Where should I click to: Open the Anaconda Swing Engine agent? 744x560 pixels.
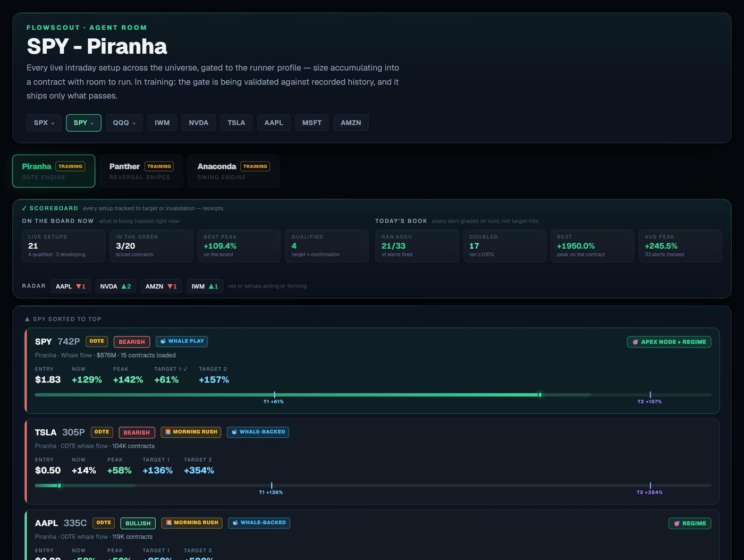[233, 171]
